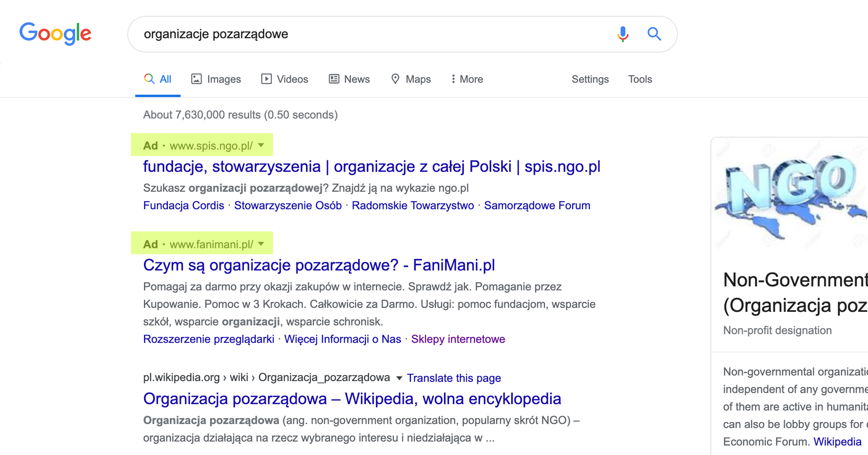Open the Images results tab
Image resolution: width=868 pixels, height=455 pixels.
(x=216, y=79)
